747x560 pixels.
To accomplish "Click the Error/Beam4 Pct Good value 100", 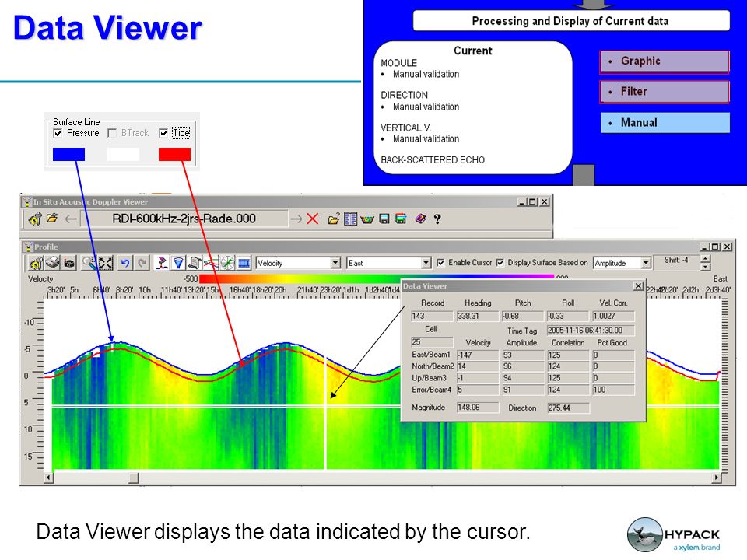I will pos(613,390).
